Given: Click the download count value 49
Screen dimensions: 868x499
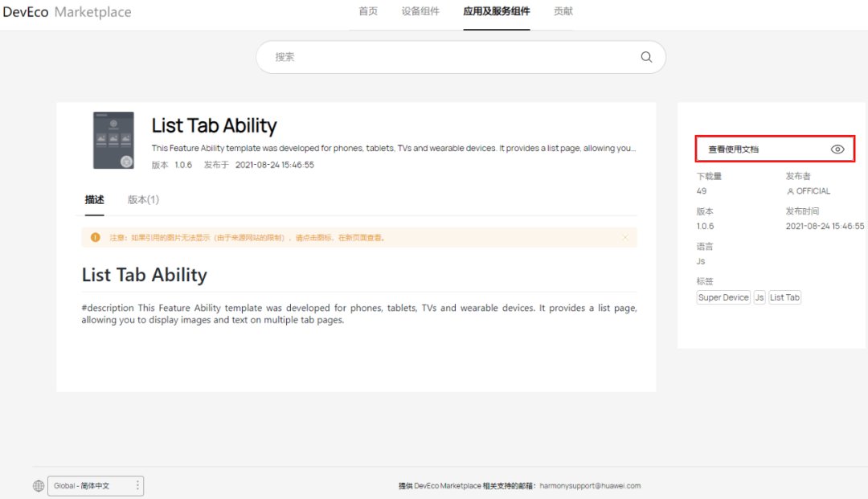Looking at the screenshot, I should (x=702, y=191).
